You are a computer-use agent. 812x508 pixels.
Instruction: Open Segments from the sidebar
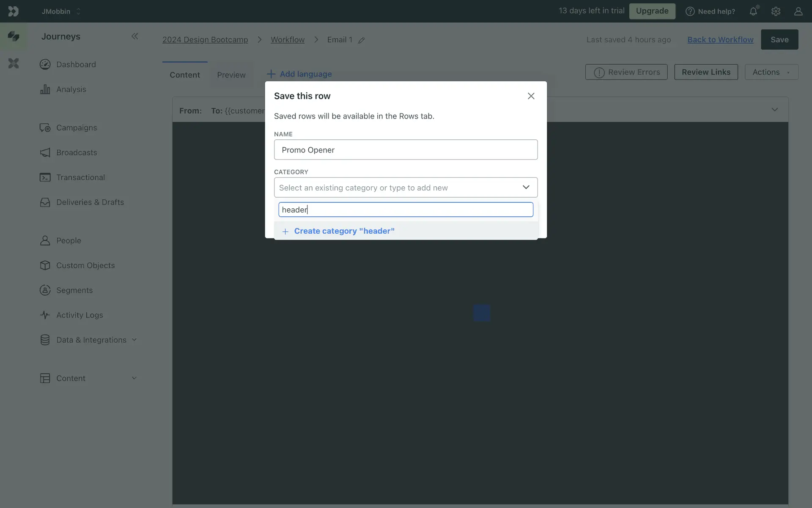(74, 290)
